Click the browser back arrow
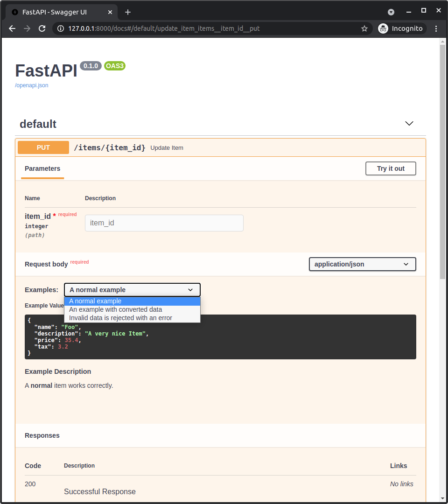The height and width of the screenshot is (504, 448). click(12, 28)
